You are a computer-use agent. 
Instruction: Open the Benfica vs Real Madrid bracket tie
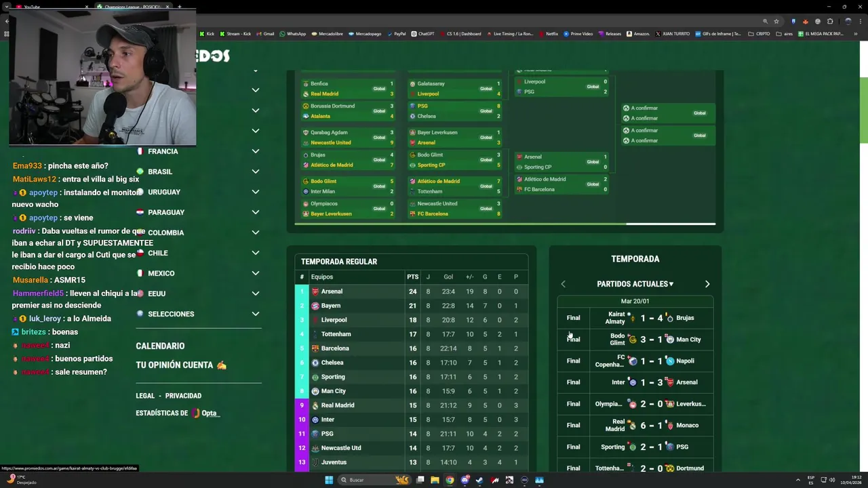coord(349,89)
